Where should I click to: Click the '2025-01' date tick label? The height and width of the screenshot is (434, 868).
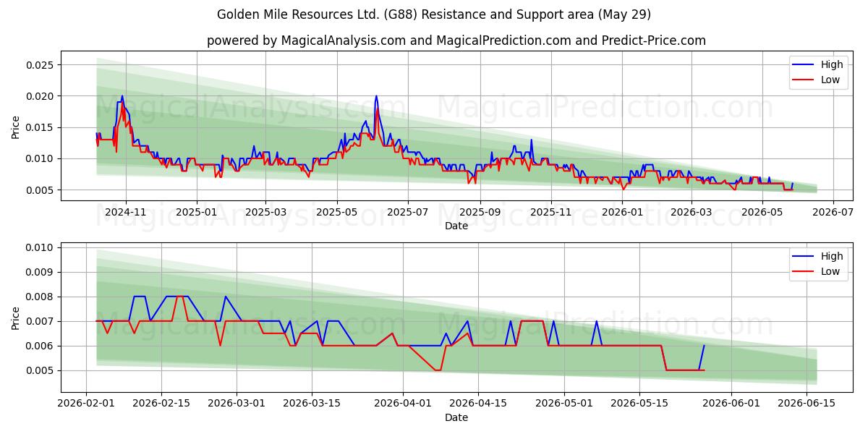(x=197, y=213)
